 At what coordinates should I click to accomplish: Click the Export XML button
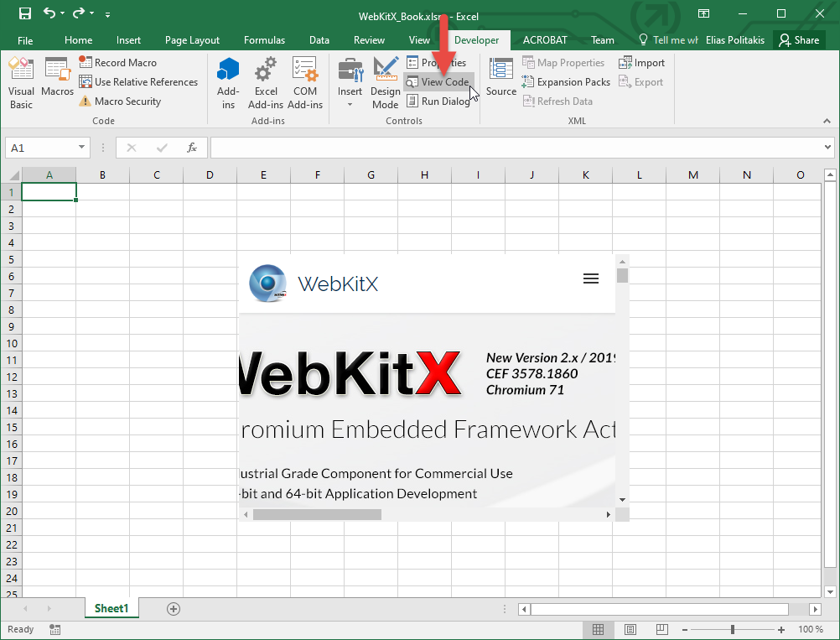coord(640,82)
